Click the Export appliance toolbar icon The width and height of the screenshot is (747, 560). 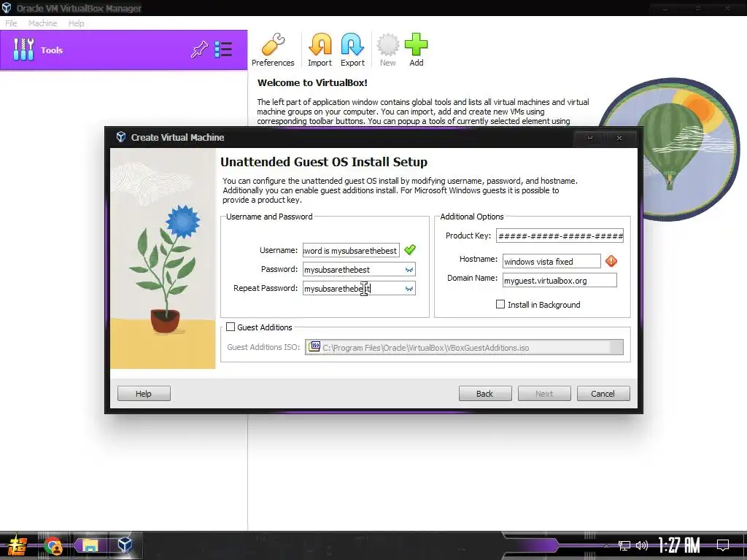point(352,50)
